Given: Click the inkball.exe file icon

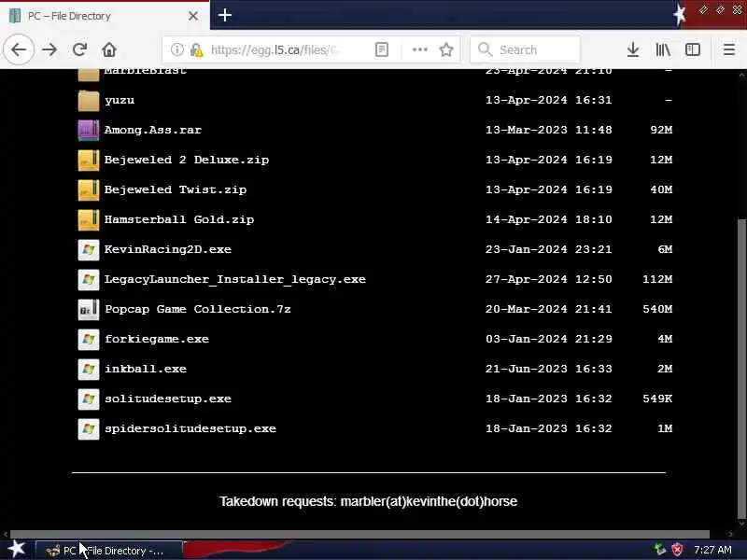Looking at the screenshot, I should [89, 369].
